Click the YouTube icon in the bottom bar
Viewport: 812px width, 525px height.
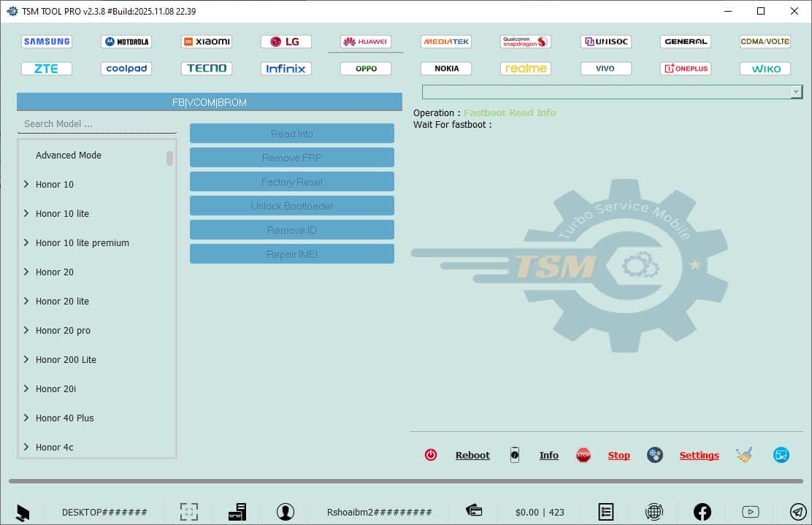(x=750, y=511)
